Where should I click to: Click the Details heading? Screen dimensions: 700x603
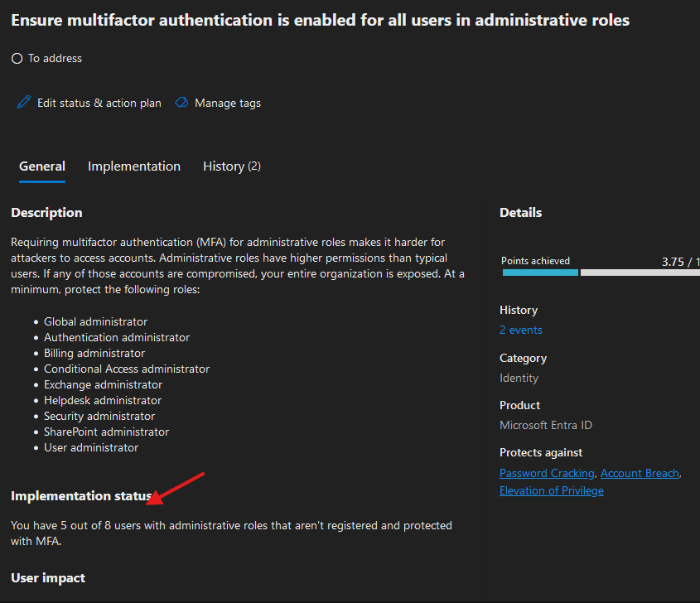pos(520,212)
